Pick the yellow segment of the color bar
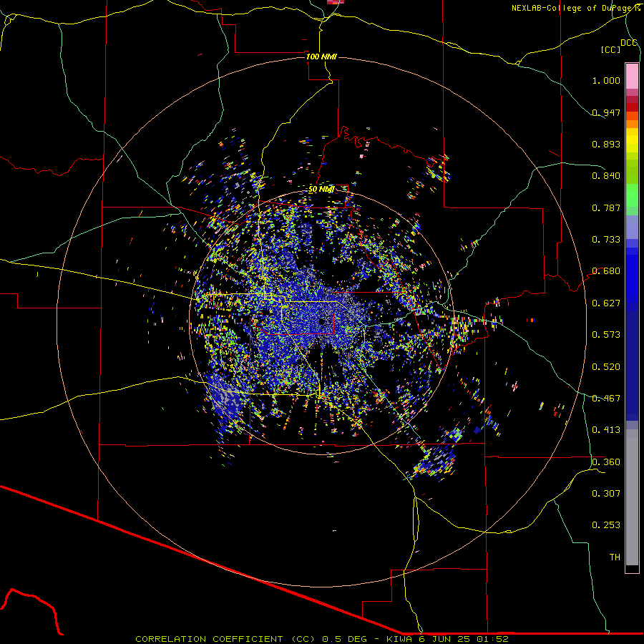 [632, 144]
